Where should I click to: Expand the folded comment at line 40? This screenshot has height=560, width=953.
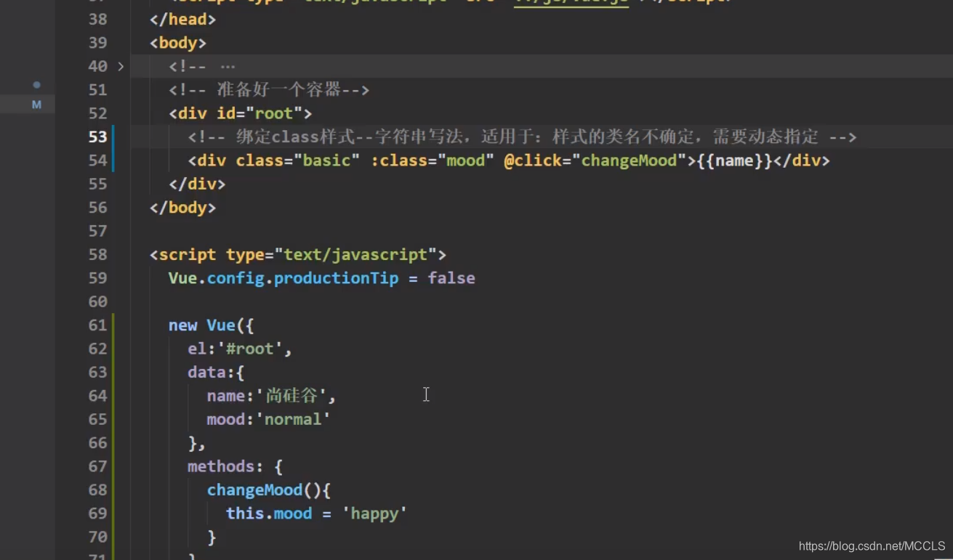[x=121, y=66]
